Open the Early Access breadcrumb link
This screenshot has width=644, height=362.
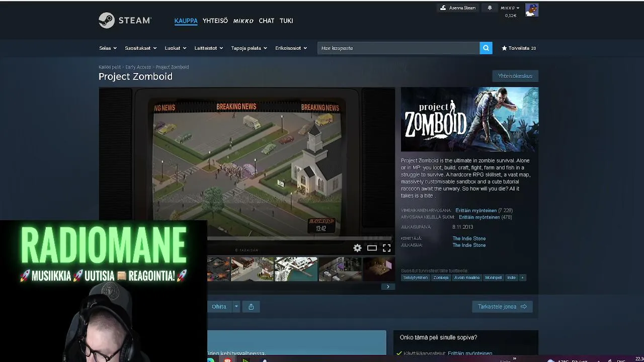(x=138, y=67)
